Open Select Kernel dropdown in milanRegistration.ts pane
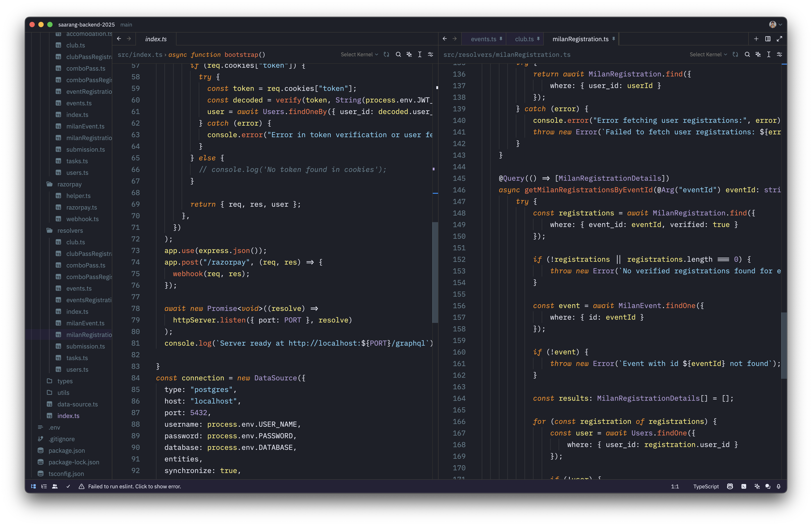Screen dimensions: 812x526 pos(708,55)
